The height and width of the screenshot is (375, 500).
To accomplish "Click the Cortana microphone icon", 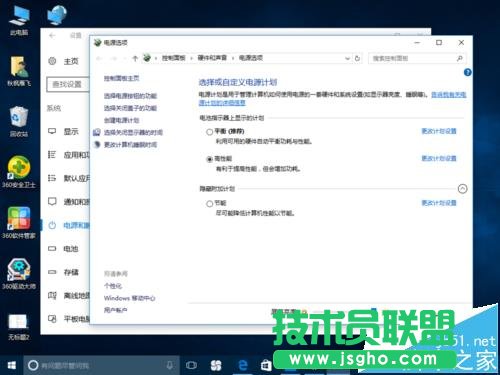I will click(x=170, y=365).
